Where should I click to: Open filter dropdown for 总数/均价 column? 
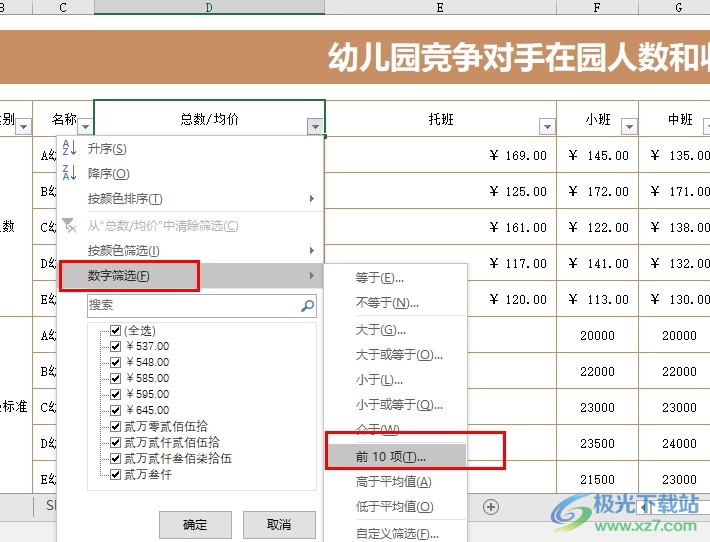[315, 126]
